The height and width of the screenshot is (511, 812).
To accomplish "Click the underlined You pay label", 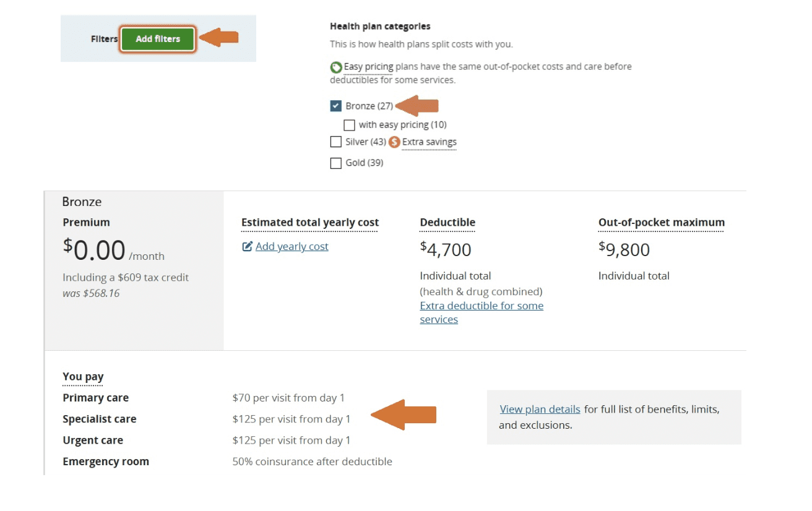I will point(83,377).
